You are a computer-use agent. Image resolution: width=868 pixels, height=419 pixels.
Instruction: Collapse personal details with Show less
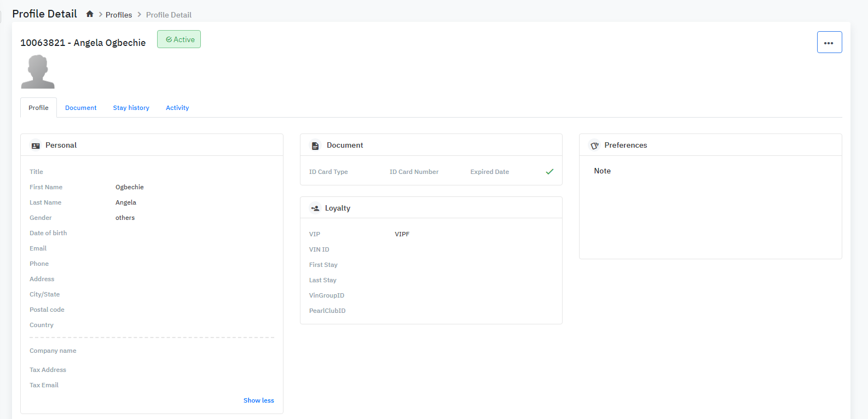[x=258, y=400]
